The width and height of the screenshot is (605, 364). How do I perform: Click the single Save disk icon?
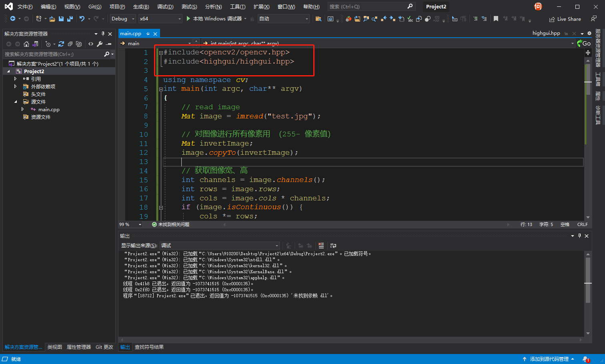coord(61,19)
